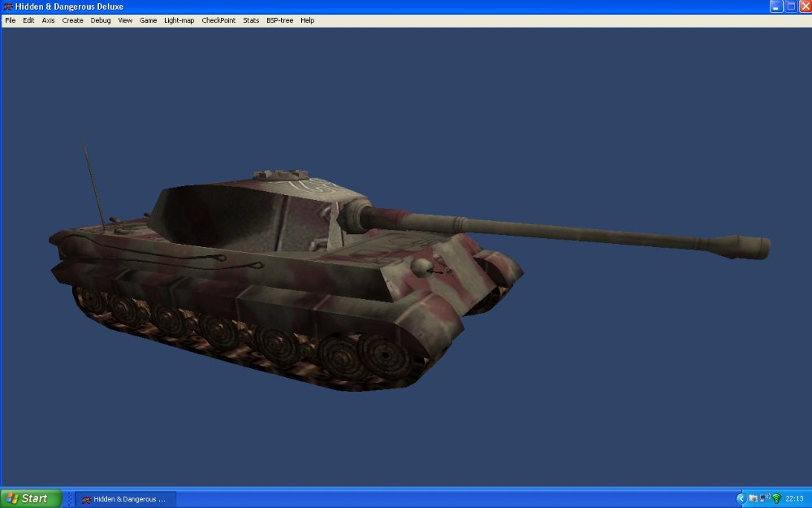
Task: Open the Axis menu
Action: pyautogui.click(x=48, y=20)
